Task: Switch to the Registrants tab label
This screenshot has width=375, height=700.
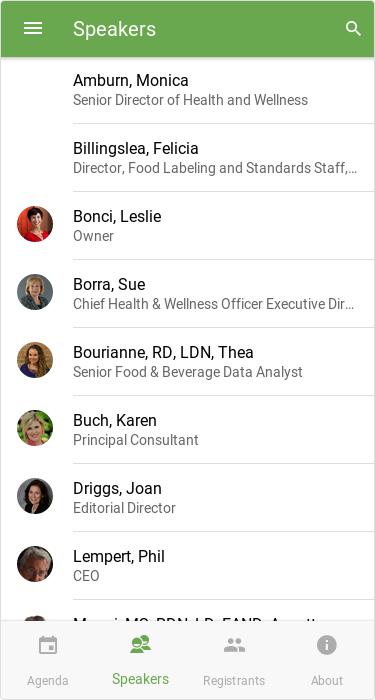Action: pos(234,680)
